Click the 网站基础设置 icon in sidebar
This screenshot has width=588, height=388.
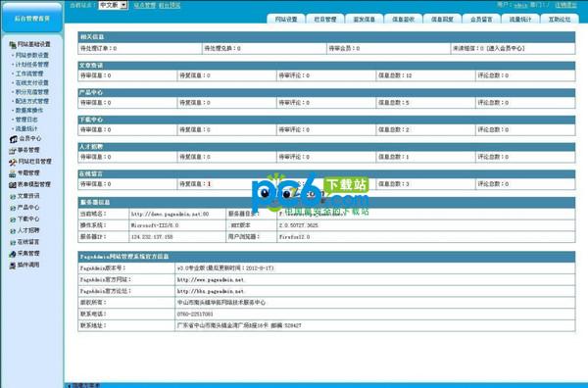(x=13, y=45)
